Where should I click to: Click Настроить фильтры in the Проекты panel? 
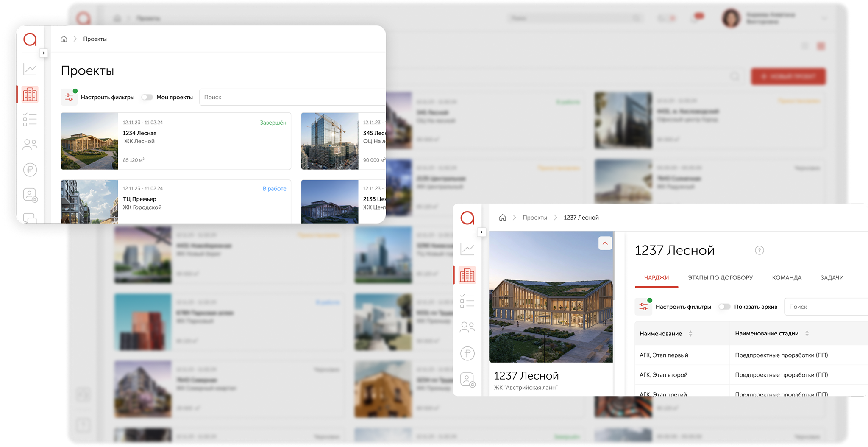(107, 97)
